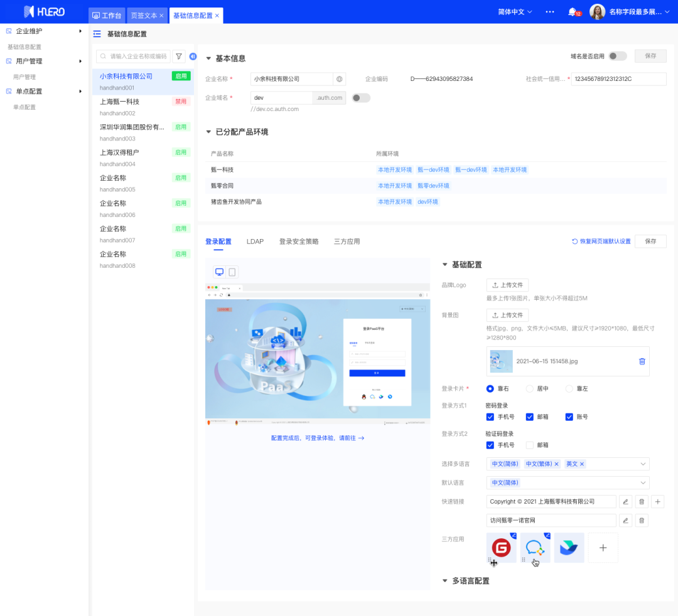This screenshot has width=678, height=616.
Task: Switch preview to mobile device icon
Action: point(232,272)
